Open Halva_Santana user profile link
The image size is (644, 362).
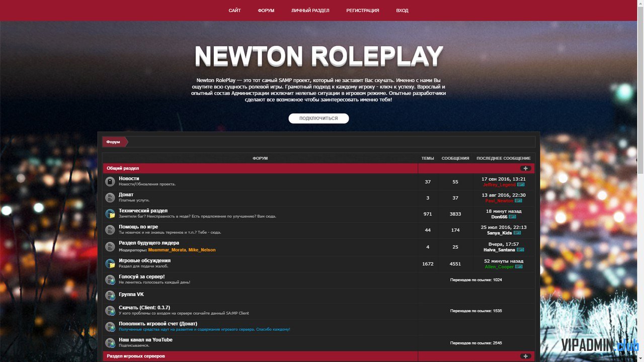tap(499, 249)
